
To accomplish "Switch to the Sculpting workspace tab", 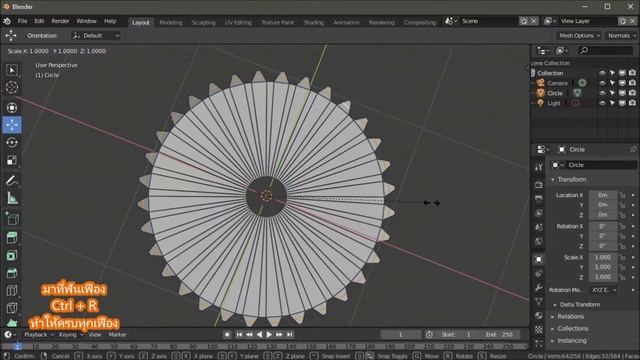I will pyautogui.click(x=203, y=22).
